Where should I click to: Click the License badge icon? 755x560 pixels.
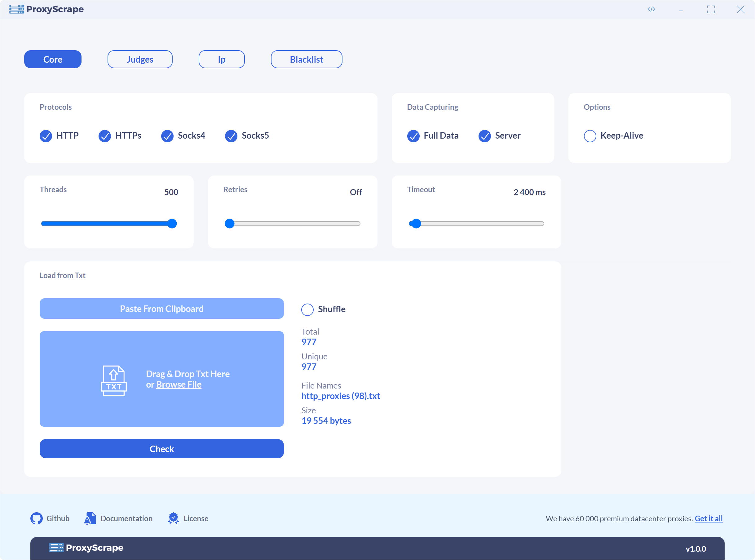pyautogui.click(x=174, y=518)
